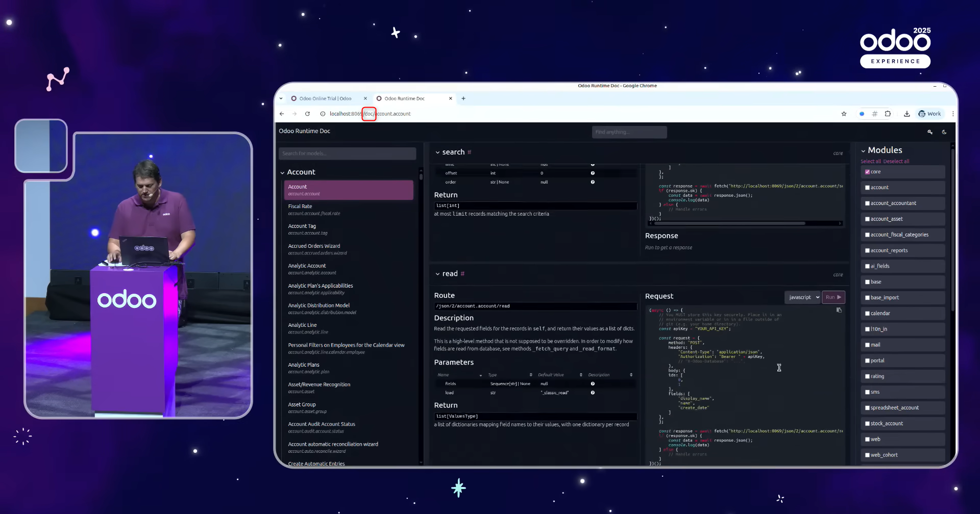Sort parameters by Default Value column
980x514 pixels.
tap(560, 375)
